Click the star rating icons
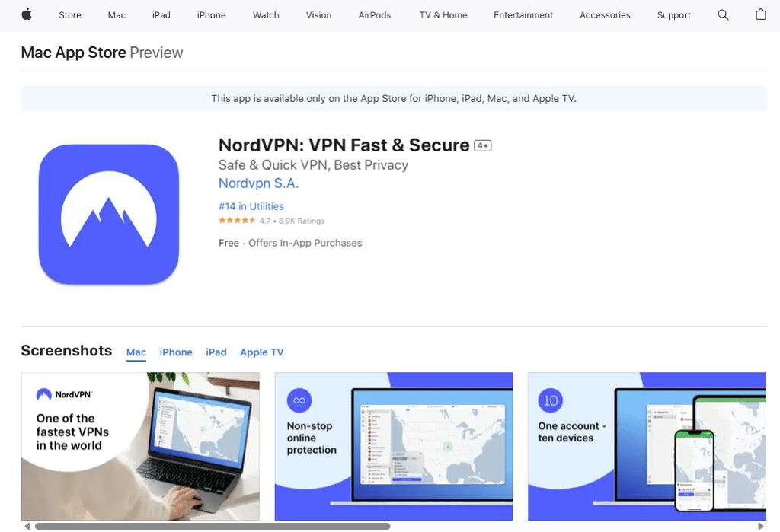The image size is (780, 532). [237, 220]
